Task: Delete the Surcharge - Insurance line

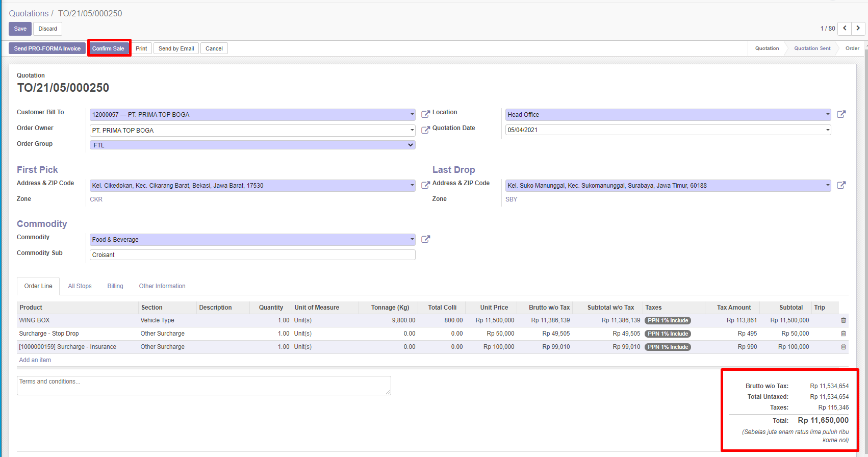Action: (844, 347)
